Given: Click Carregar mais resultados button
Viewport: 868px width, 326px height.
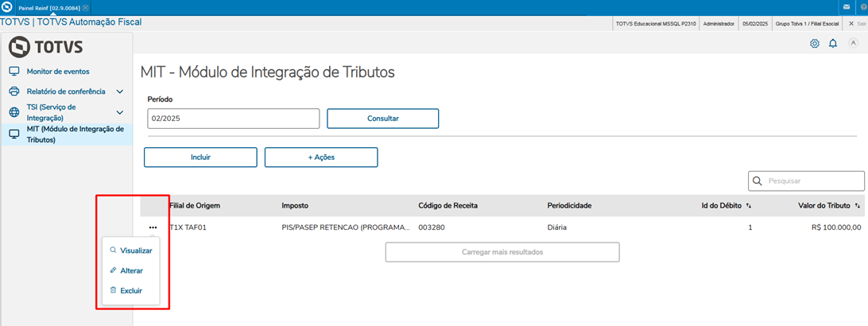Looking at the screenshot, I should click(502, 252).
